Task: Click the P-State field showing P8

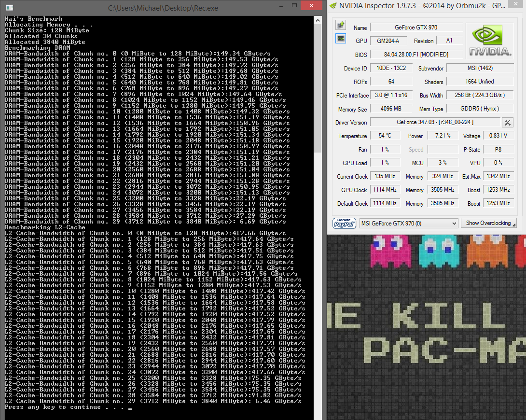Action: coord(498,149)
